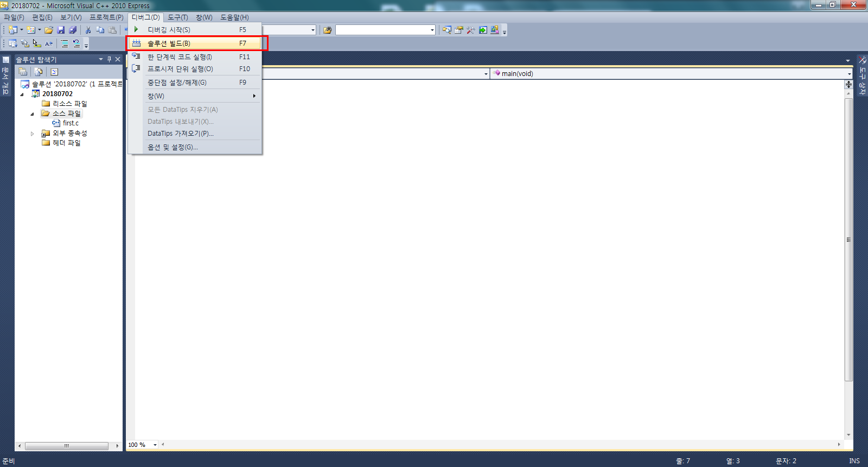Open the 도구 상자 side tab

tap(862, 75)
